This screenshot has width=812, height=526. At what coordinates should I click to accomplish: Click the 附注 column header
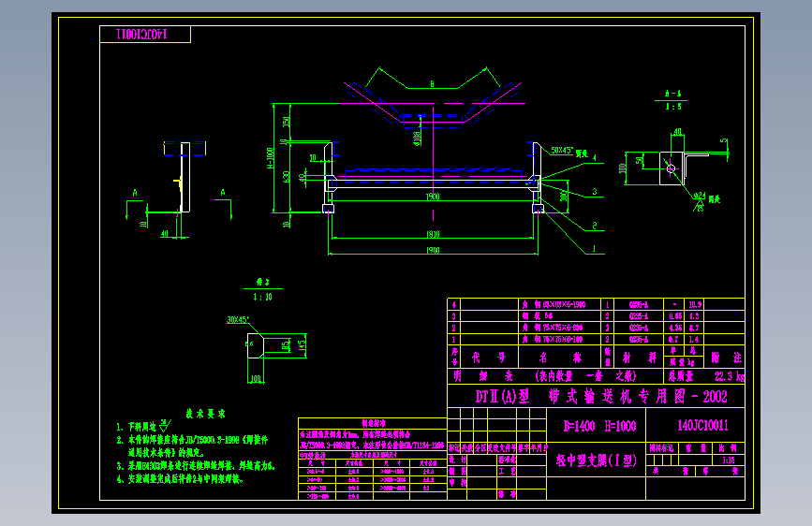(726, 358)
